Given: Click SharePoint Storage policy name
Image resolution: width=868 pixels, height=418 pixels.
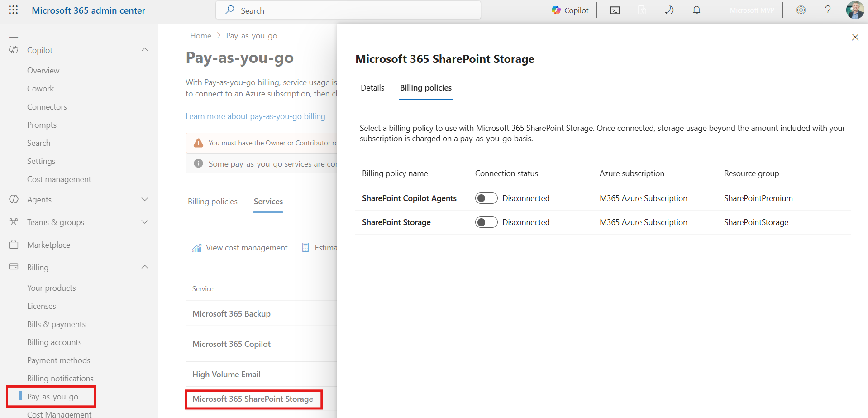Looking at the screenshot, I should point(396,222).
